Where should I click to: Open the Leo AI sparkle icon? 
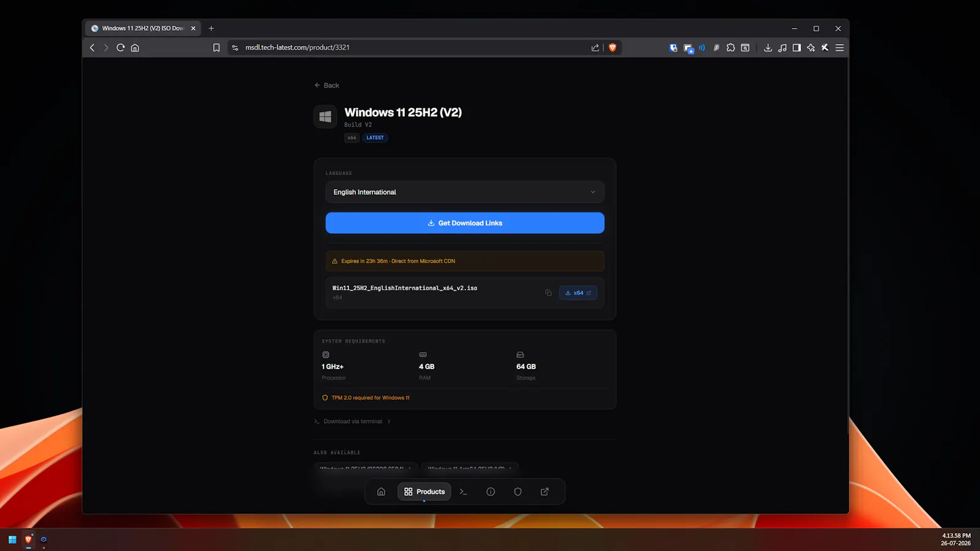click(x=811, y=48)
